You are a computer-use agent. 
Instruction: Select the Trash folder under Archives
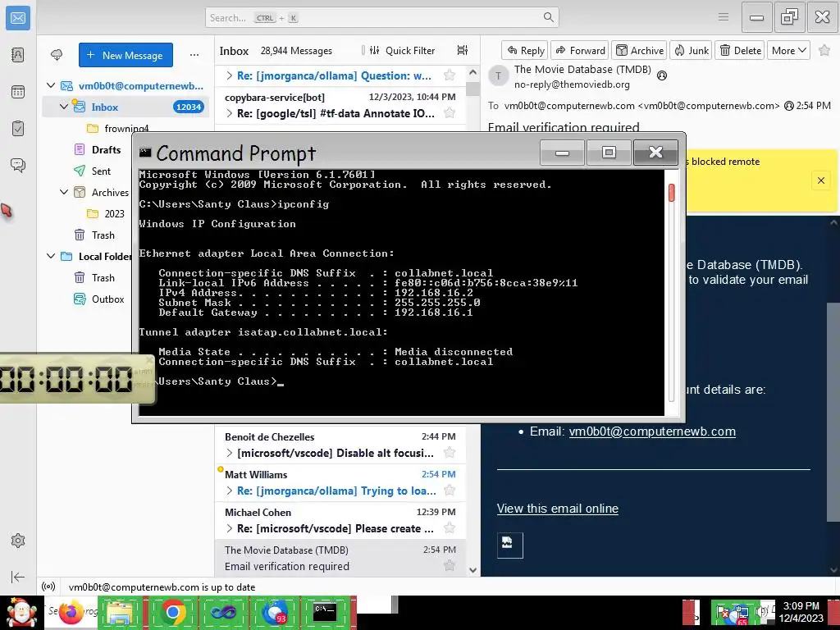click(x=103, y=235)
